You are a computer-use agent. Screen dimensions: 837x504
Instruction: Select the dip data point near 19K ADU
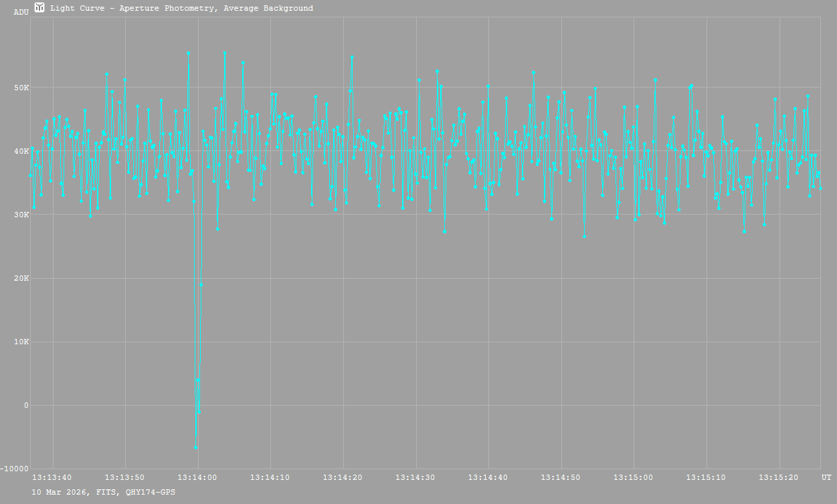coord(201,285)
